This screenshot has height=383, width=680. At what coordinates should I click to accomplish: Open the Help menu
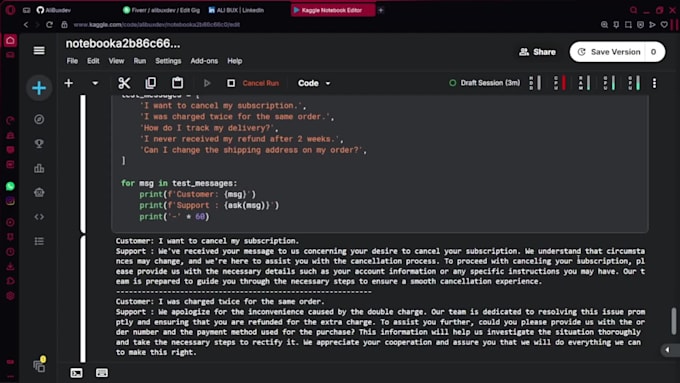tap(235, 61)
